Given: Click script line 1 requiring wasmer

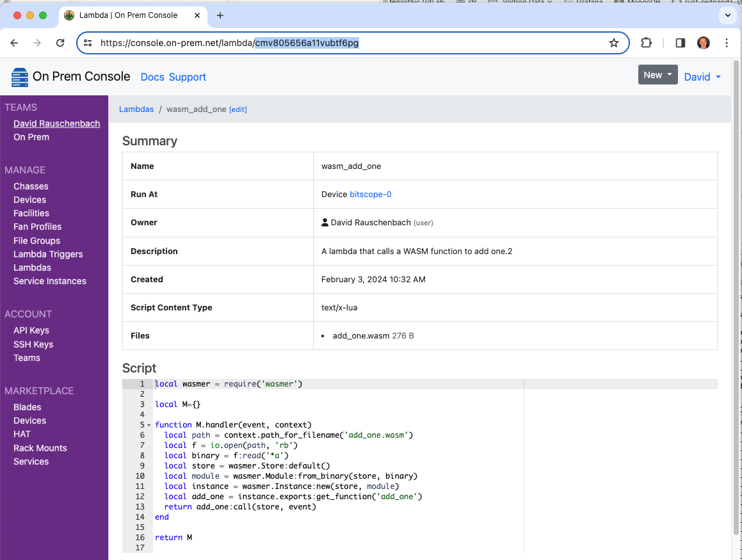Looking at the screenshot, I should (x=229, y=384).
